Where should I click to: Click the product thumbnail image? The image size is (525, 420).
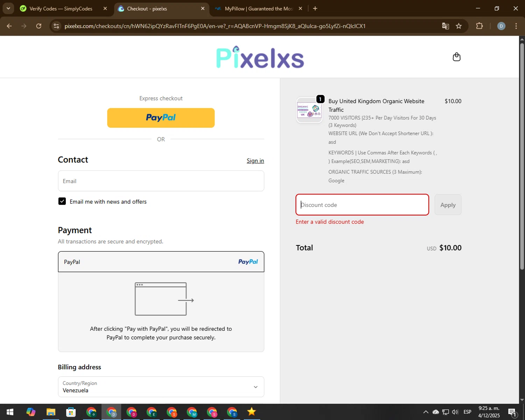click(x=309, y=110)
